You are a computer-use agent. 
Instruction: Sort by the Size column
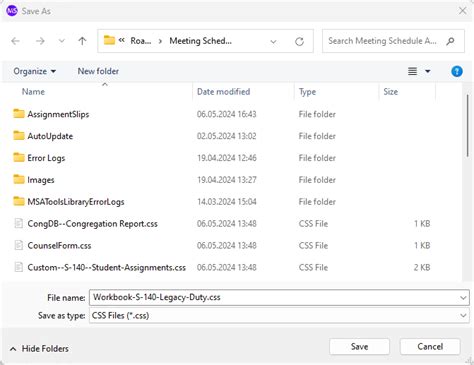coord(390,92)
